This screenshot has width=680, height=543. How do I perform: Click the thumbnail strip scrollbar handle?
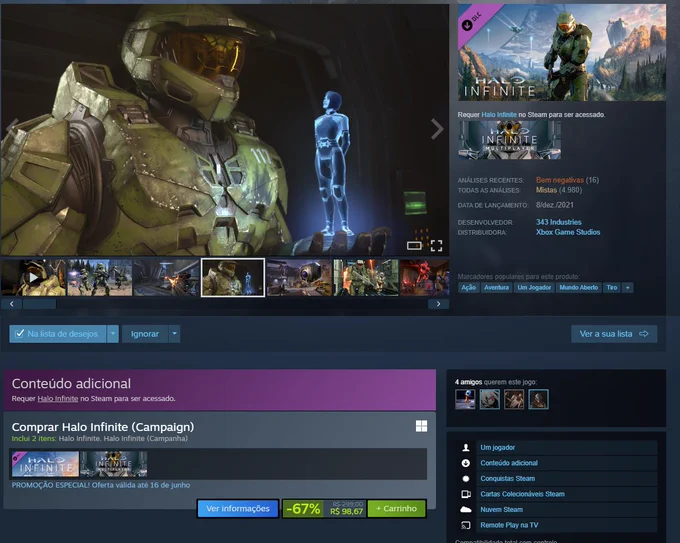[39, 304]
